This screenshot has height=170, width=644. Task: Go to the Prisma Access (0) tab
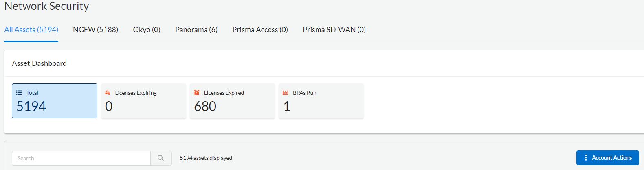260,30
